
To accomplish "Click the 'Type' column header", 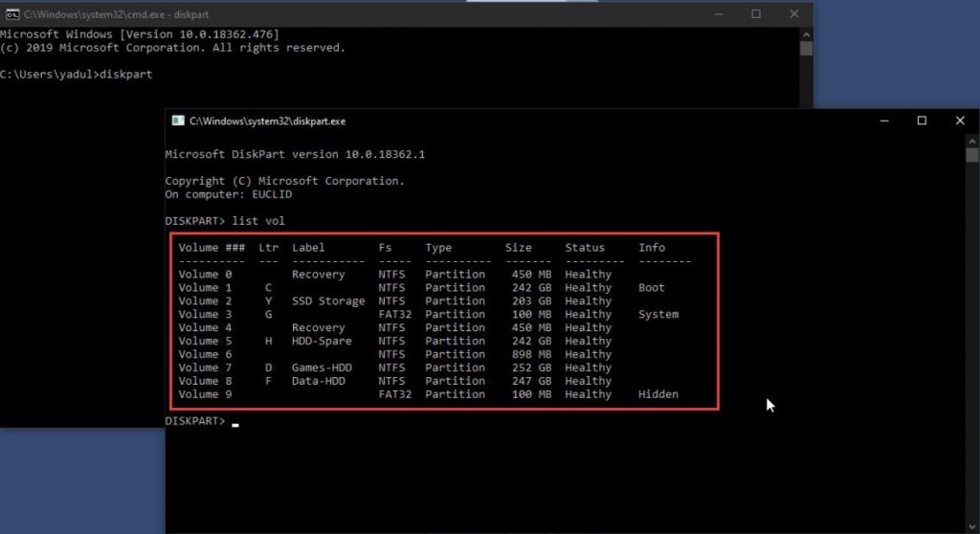I will (438, 248).
